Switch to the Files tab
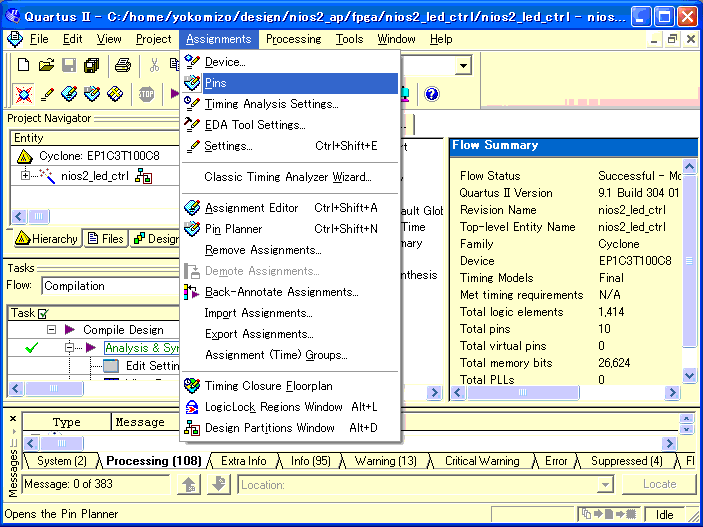 click(x=106, y=239)
